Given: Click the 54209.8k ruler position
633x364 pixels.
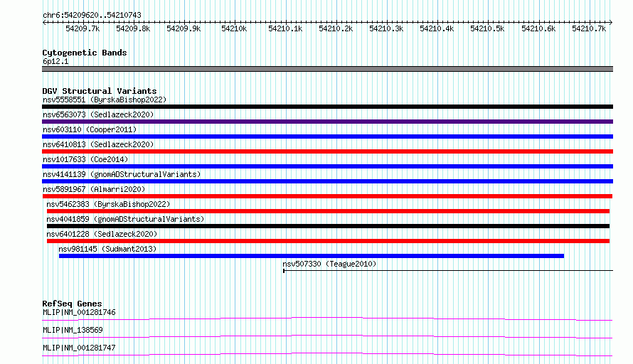Looking at the screenshot, I should pyautogui.click(x=133, y=28).
